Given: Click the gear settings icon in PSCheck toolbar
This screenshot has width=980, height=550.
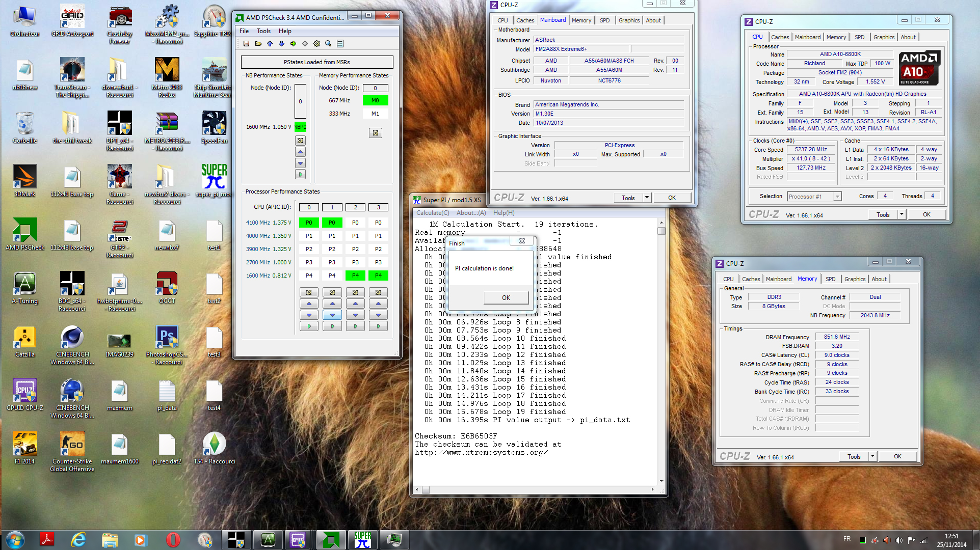Looking at the screenshot, I should [x=316, y=44].
